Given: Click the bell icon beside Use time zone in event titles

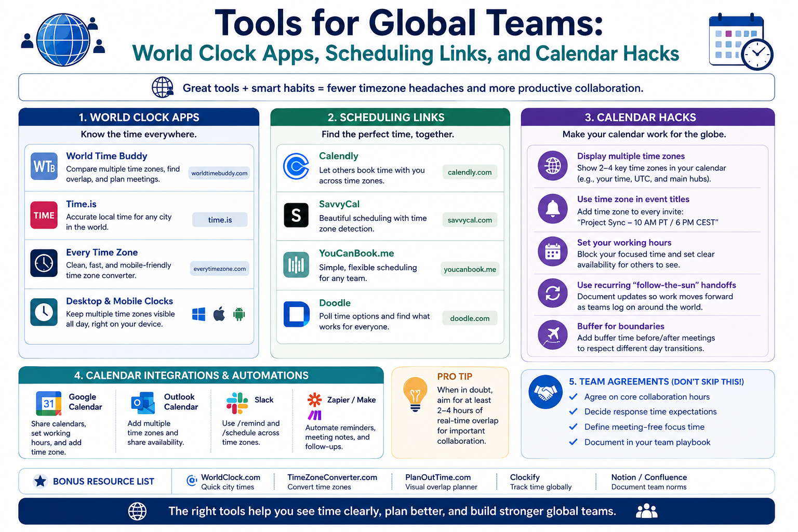Looking at the screenshot, I should pyautogui.click(x=553, y=209).
